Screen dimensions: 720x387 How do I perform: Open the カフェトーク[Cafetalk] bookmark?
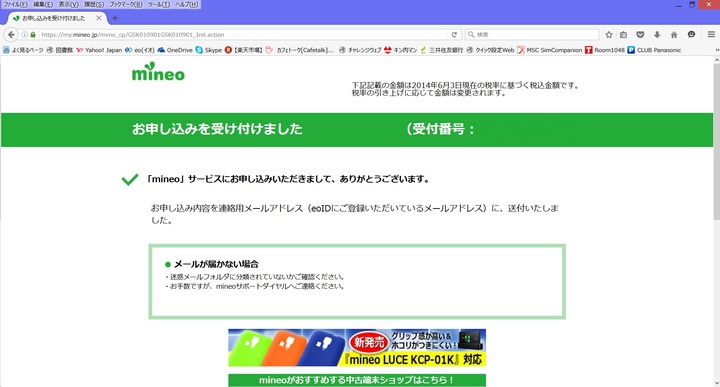[300, 50]
